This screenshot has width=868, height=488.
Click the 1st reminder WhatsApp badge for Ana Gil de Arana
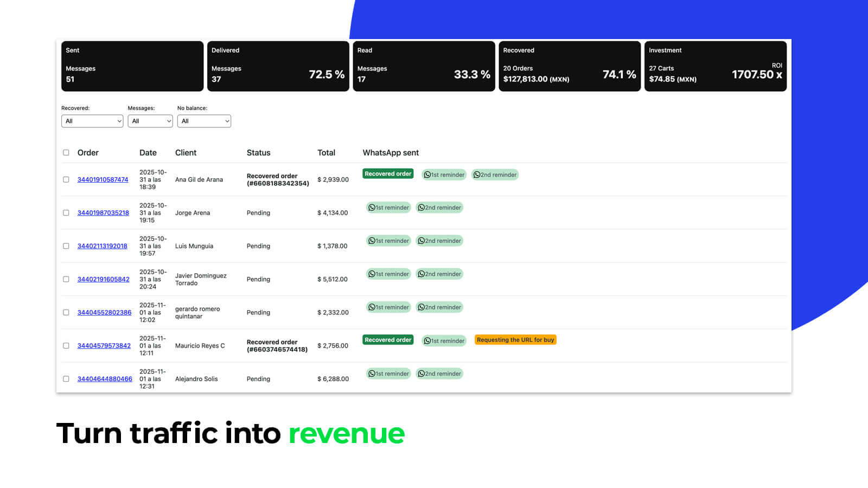[444, 175]
